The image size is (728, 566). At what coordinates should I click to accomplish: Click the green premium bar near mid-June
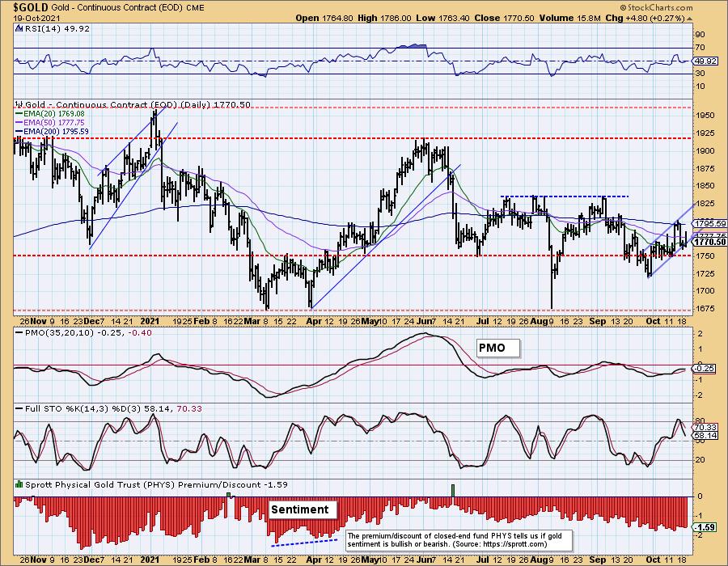click(453, 490)
